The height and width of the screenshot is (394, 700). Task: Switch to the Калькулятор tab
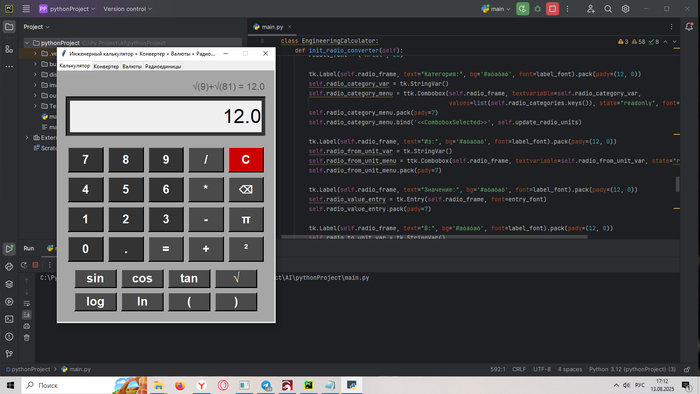[75, 66]
